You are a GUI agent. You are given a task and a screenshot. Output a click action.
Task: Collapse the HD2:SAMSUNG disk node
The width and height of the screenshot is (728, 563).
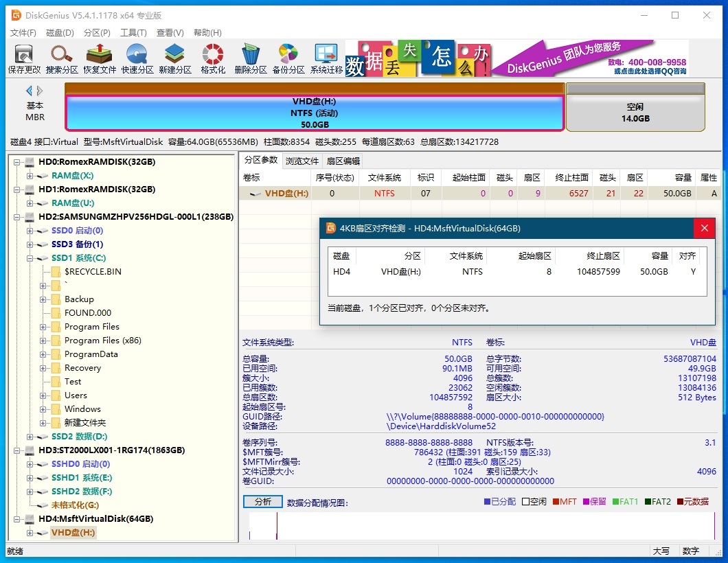[16, 217]
